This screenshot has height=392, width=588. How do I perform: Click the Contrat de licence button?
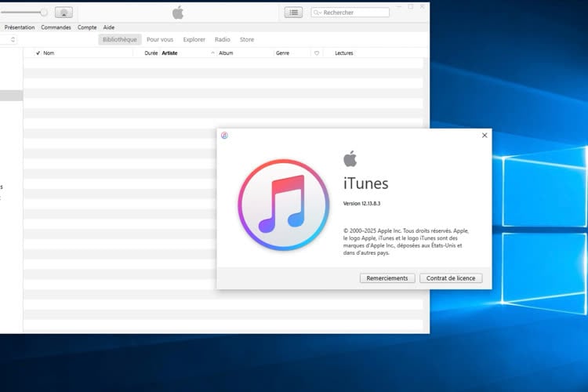coord(451,278)
